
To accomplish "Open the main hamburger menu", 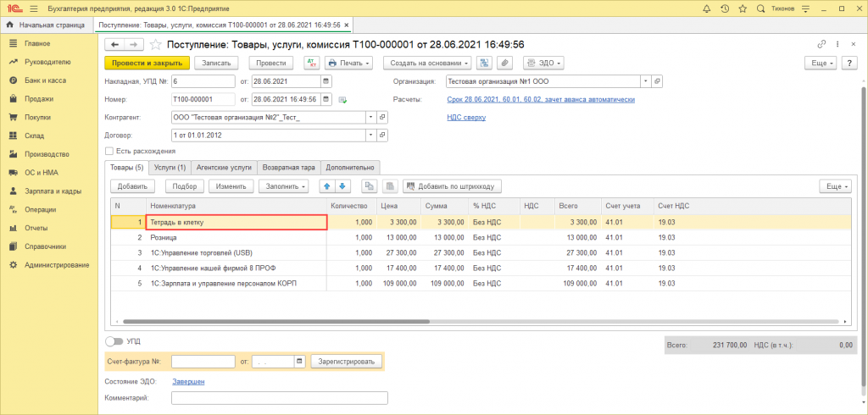I will click(33, 8).
